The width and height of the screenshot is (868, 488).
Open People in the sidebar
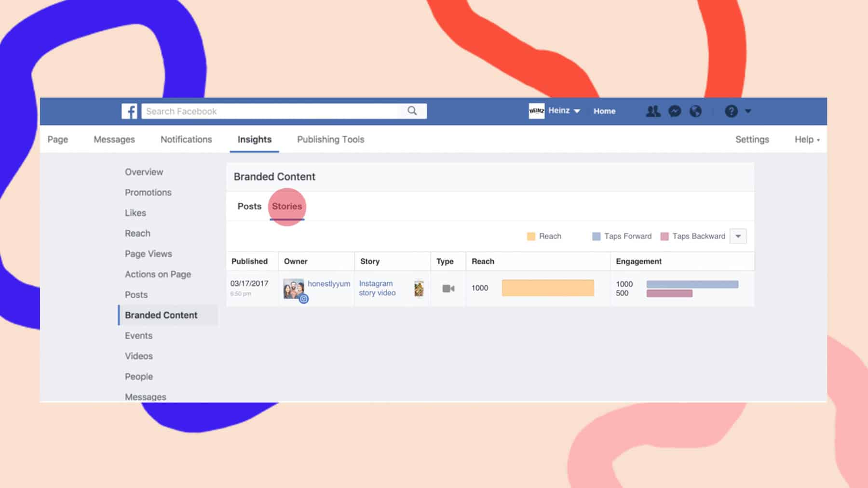coord(138,377)
